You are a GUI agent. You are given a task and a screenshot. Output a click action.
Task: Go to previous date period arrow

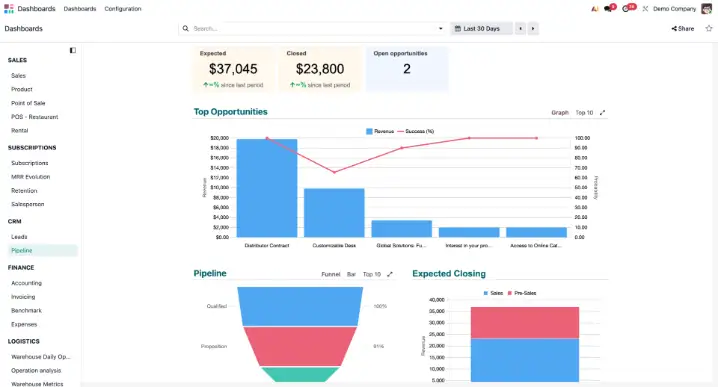[x=521, y=28]
